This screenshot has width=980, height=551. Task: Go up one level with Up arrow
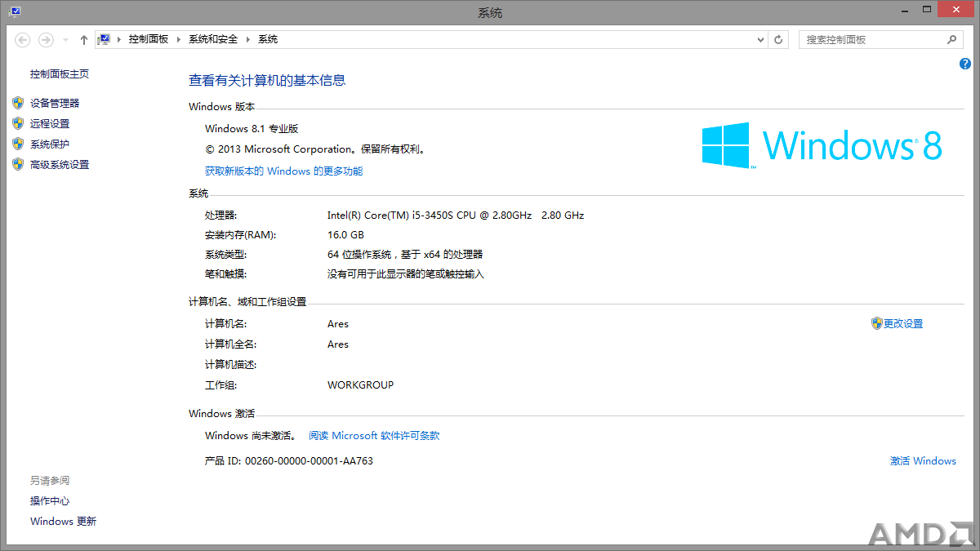84,39
